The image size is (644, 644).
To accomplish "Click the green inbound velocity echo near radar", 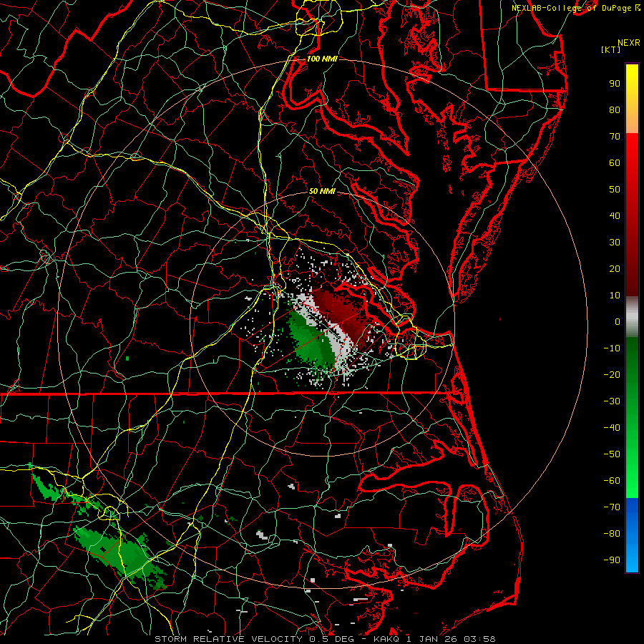I will tap(311, 339).
